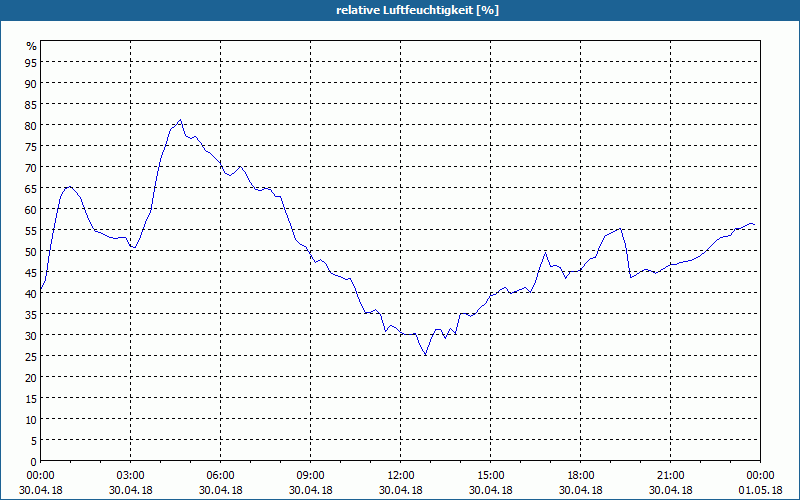
Task: Click the 0 value on the y-axis
Action: click(34, 462)
